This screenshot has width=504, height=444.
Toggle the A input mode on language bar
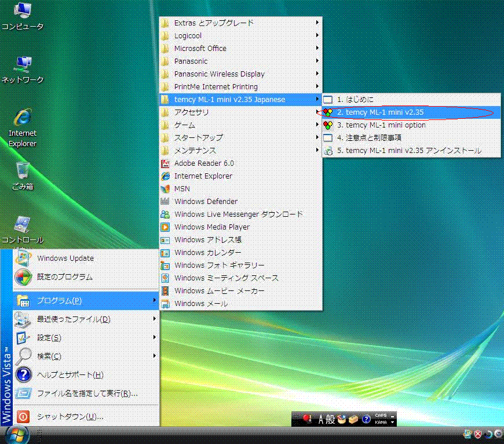321,419
